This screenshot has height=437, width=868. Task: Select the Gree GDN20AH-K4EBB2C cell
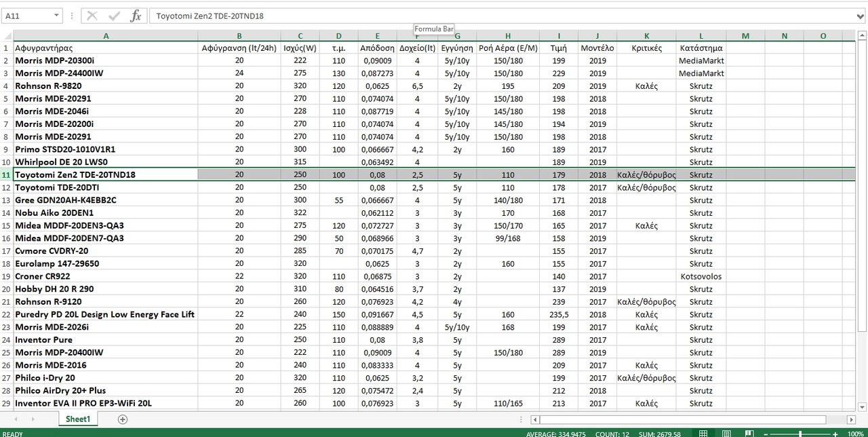click(x=106, y=200)
